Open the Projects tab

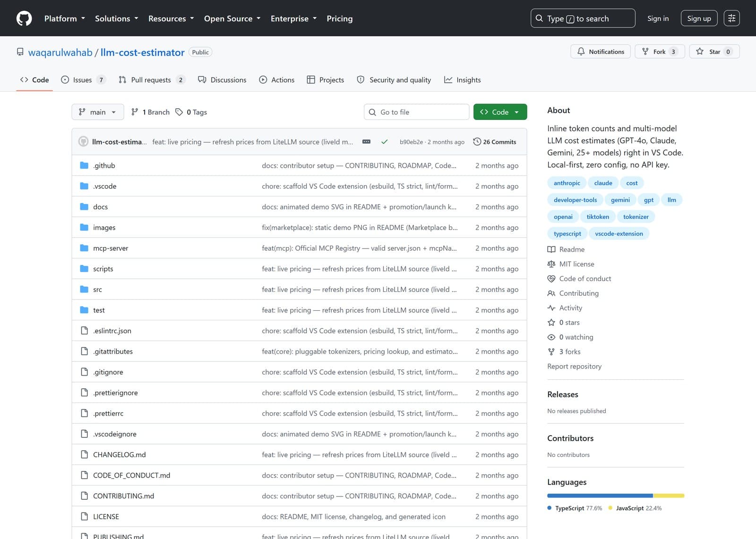click(x=326, y=80)
